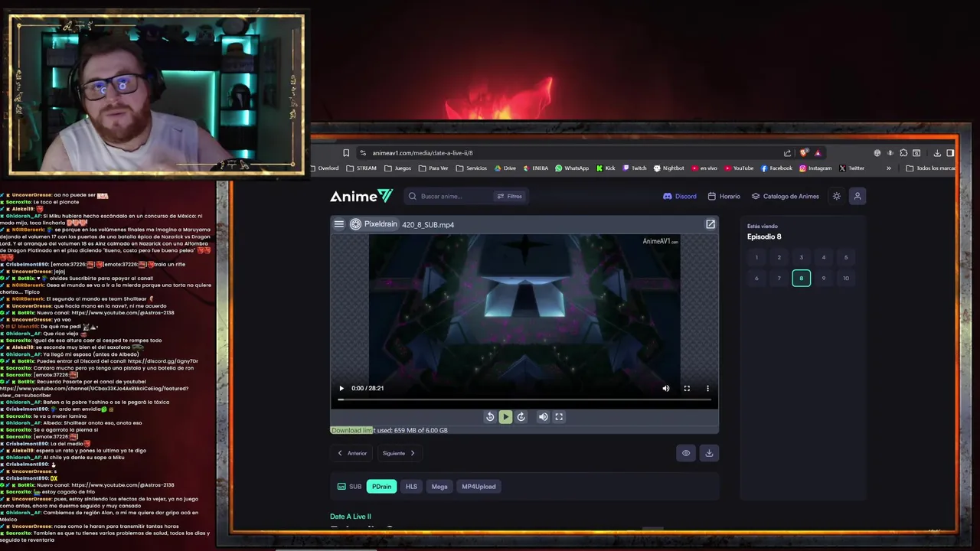Open episode 4 from the list
Viewport: 980px width, 551px height.
824,257
